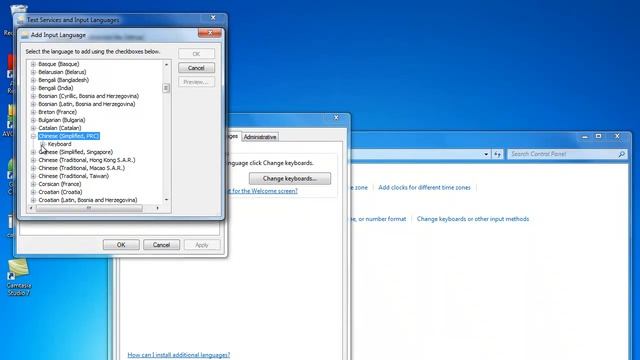
Task: Expand Chinese (Traditional, Hong Kong S.A.R.) node
Action: click(33, 160)
